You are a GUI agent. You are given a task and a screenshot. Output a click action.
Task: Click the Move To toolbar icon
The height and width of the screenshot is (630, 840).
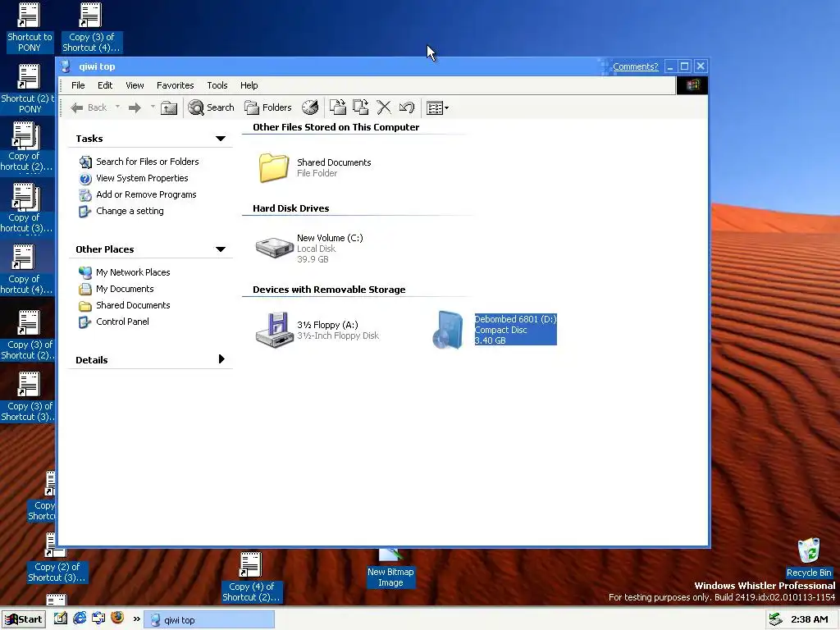[337, 107]
